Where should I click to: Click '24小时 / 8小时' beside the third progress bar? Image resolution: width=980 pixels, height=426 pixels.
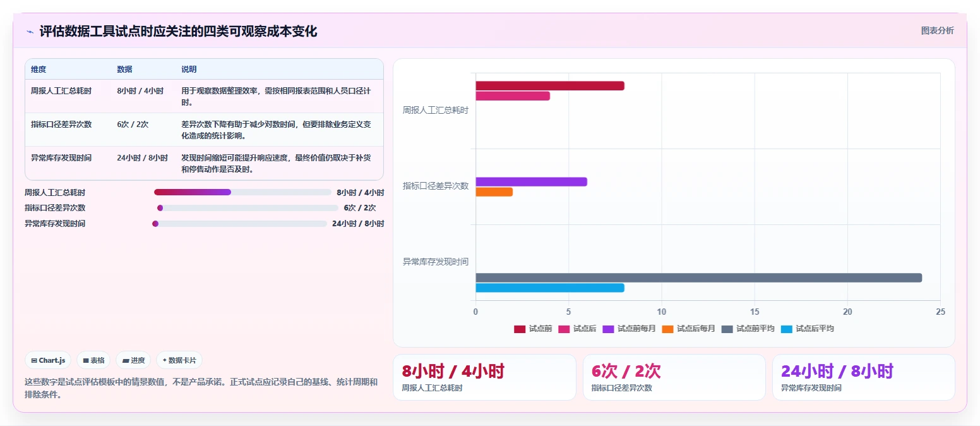[358, 224]
